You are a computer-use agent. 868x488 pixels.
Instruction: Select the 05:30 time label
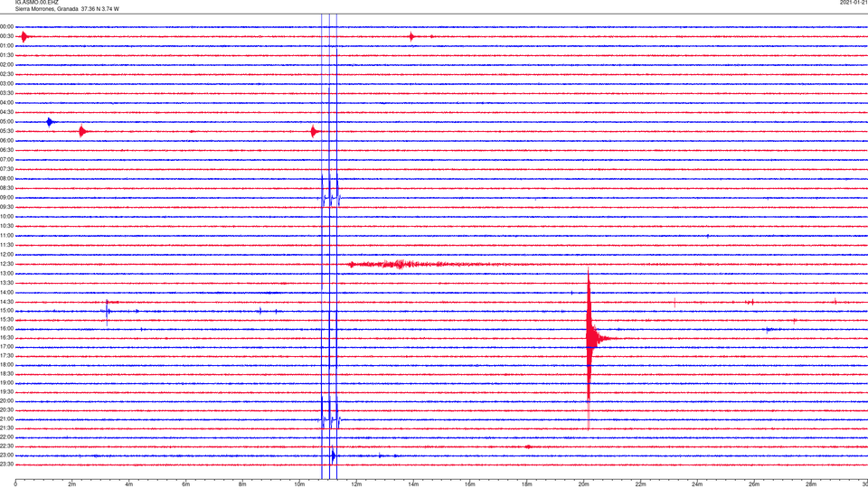point(6,131)
